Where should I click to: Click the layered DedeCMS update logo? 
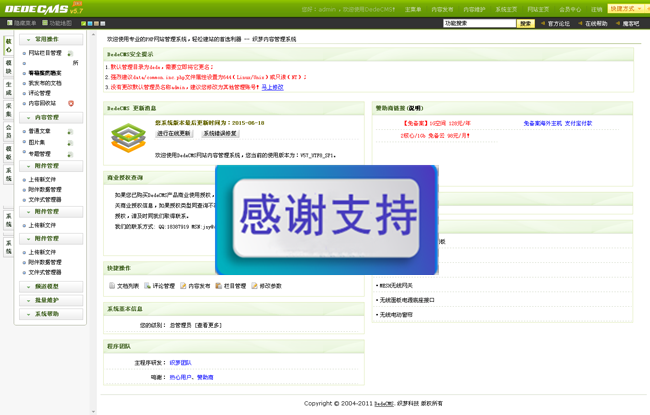click(x=129, y=138)
